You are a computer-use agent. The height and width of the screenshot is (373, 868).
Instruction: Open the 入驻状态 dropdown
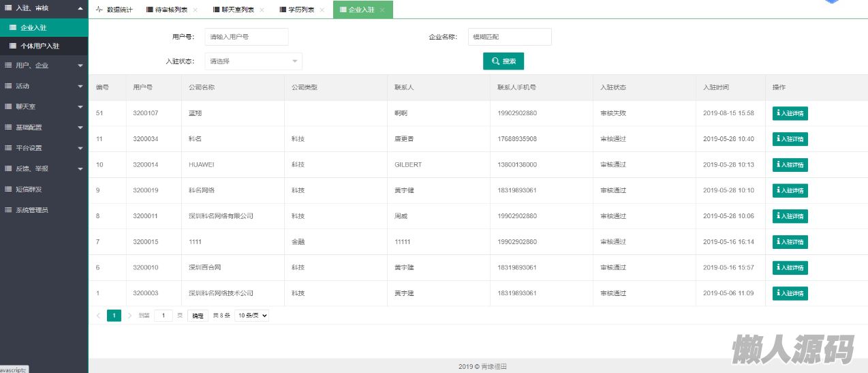click(253, 61)
